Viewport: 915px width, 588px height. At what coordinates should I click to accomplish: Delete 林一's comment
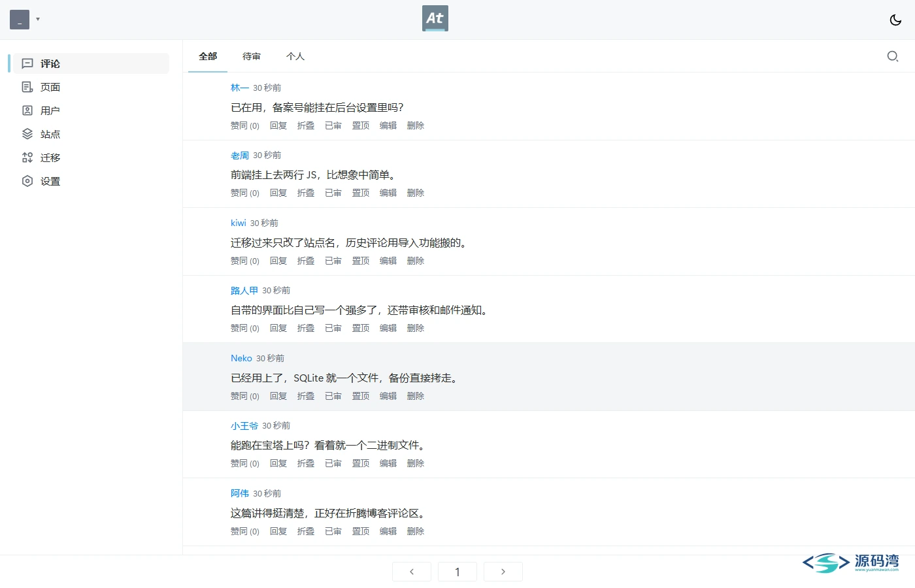(x=416, y=125)
